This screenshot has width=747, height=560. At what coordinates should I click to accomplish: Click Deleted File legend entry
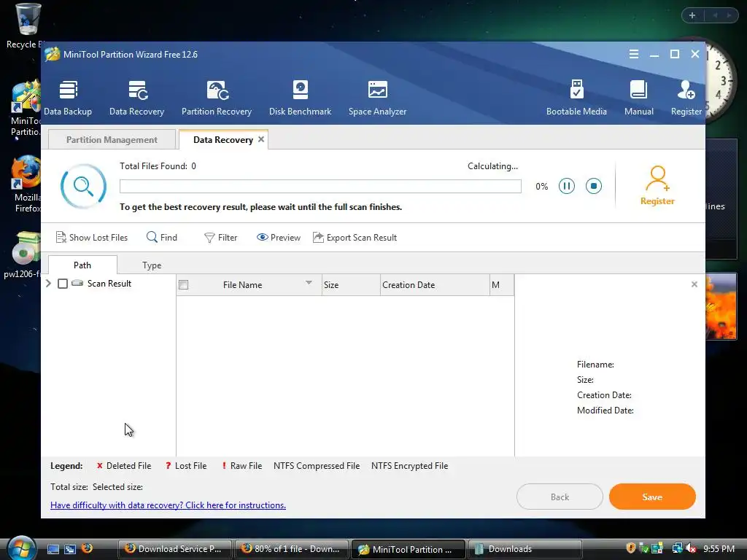click(x=124, y=466)
